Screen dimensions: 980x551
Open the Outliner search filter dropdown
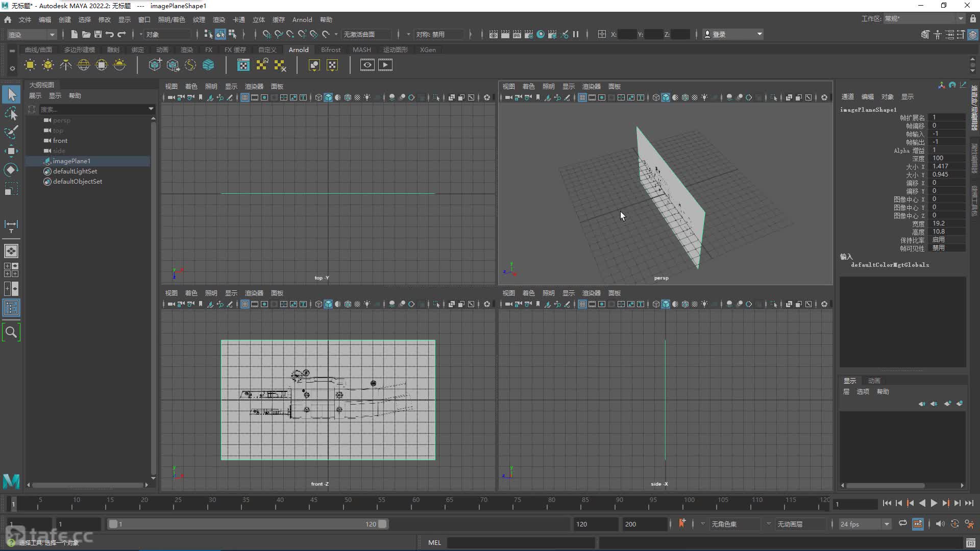tap(151, 109)
